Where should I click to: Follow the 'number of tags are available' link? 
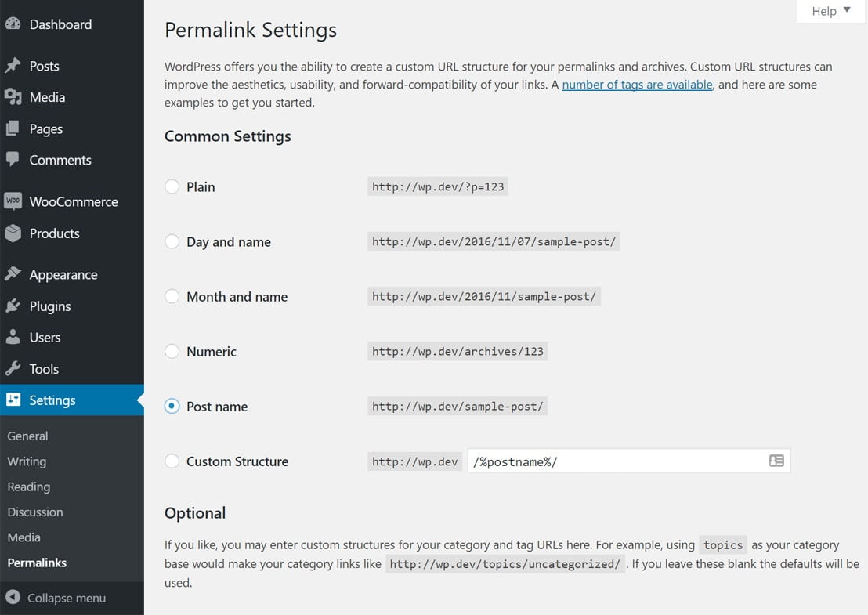point(637,85)
